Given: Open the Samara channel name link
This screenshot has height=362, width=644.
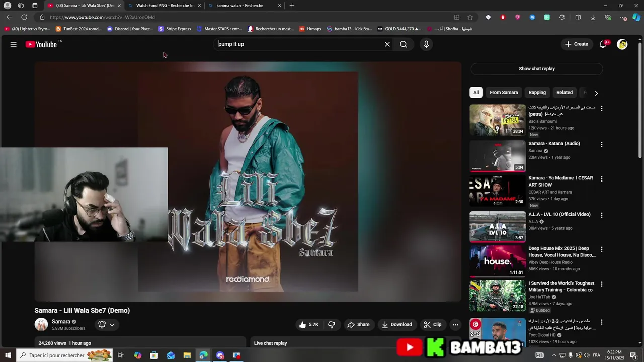Looking at the screenshot, I should pyautogui.click(x=61, y=322).
